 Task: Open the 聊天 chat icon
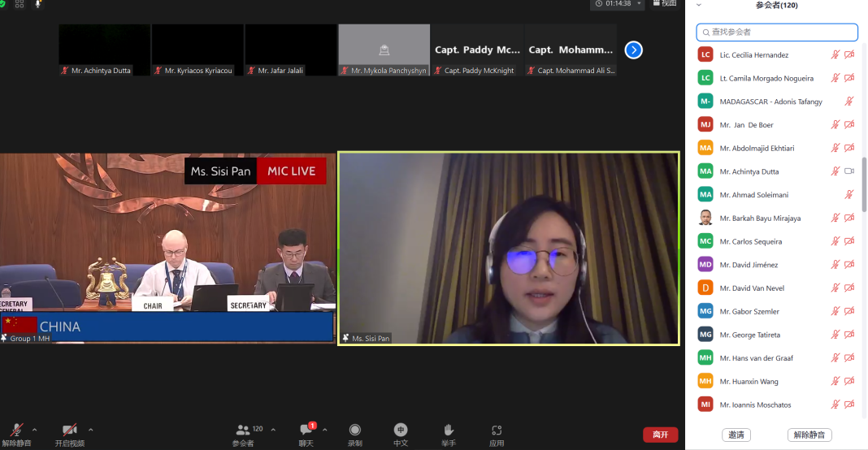[306, 431]
